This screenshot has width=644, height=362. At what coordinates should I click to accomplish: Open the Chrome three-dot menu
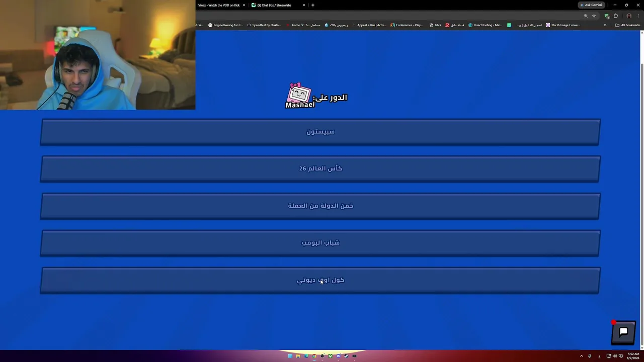coord(638,16)
